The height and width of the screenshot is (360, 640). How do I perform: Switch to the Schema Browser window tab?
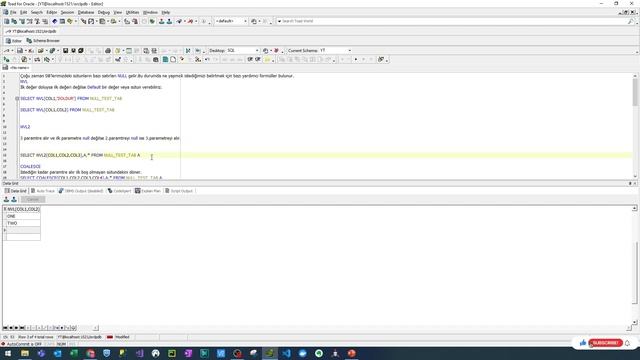(43, 41)
